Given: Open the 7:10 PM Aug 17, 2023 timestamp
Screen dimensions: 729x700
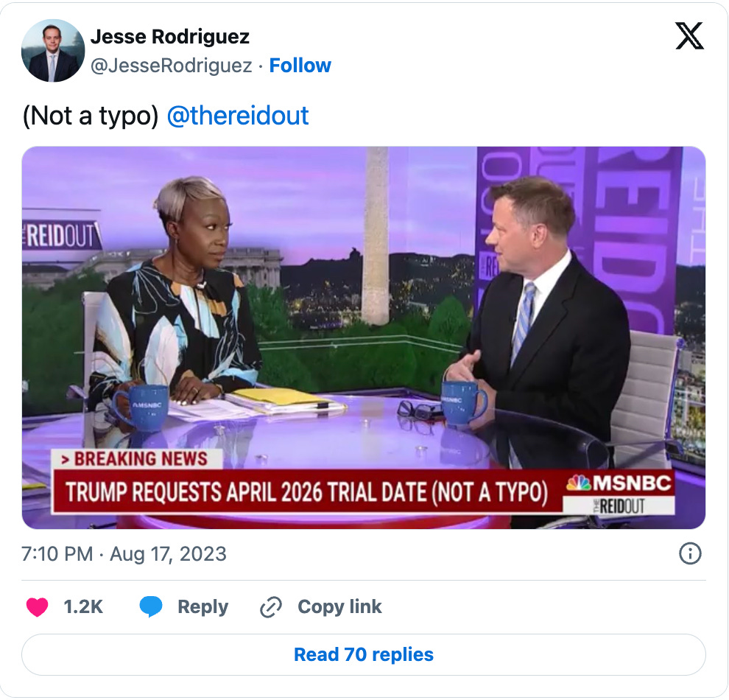Looking at the screenshot, I should click(124, 554).
